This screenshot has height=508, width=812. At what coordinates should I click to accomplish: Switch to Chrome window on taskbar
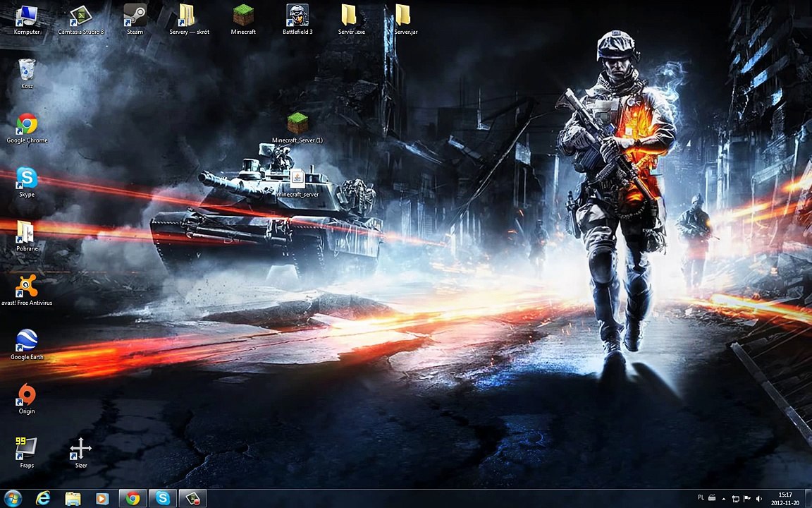[x=133, y=499]
